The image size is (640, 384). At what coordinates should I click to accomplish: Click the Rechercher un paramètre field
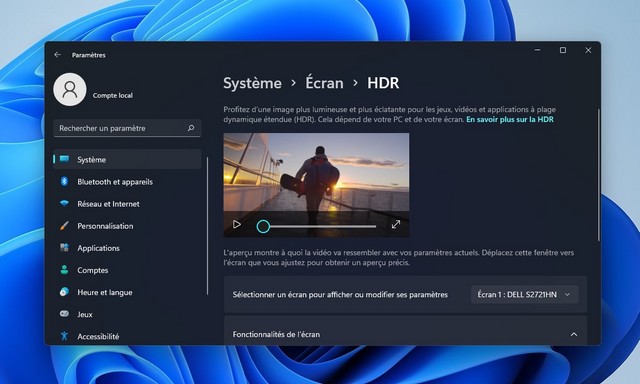[x=127, y=128]
